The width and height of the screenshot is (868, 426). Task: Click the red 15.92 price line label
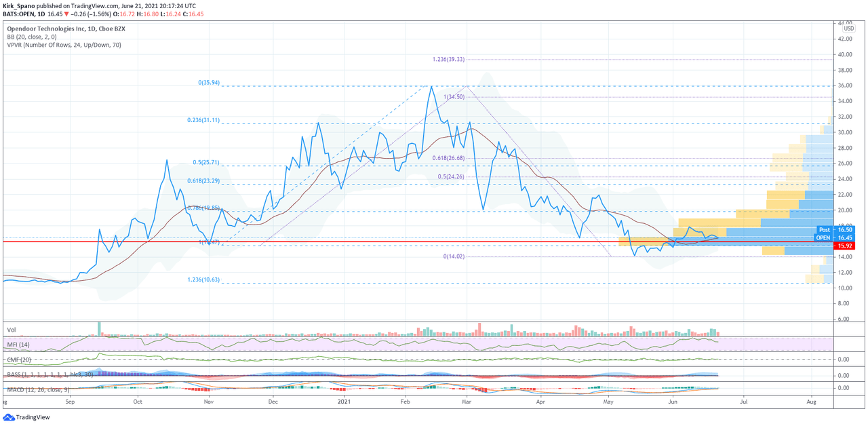point(843,245)
